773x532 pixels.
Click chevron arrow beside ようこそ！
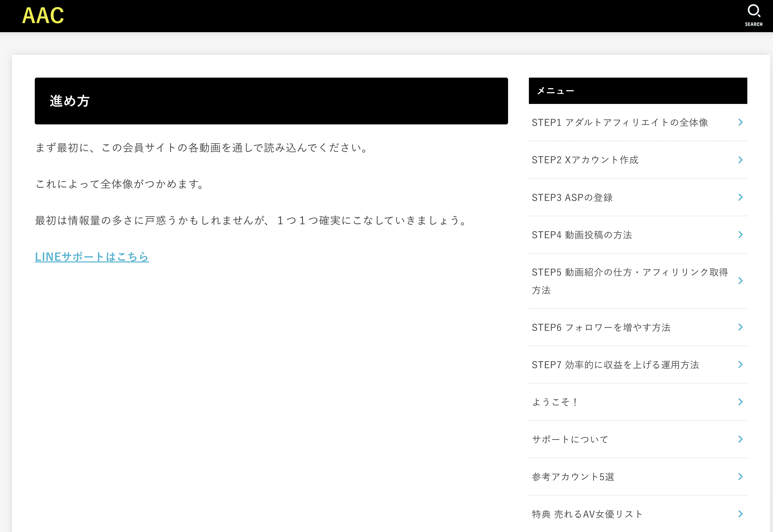point(740,402)
